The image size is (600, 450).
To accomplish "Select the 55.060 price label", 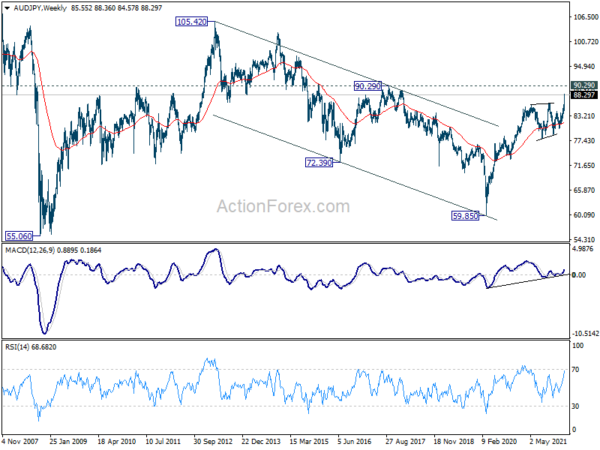I will coord(19,236).
